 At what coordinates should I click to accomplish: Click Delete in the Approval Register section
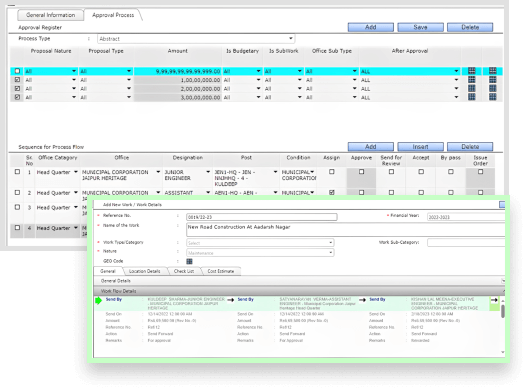click(470, 27)
